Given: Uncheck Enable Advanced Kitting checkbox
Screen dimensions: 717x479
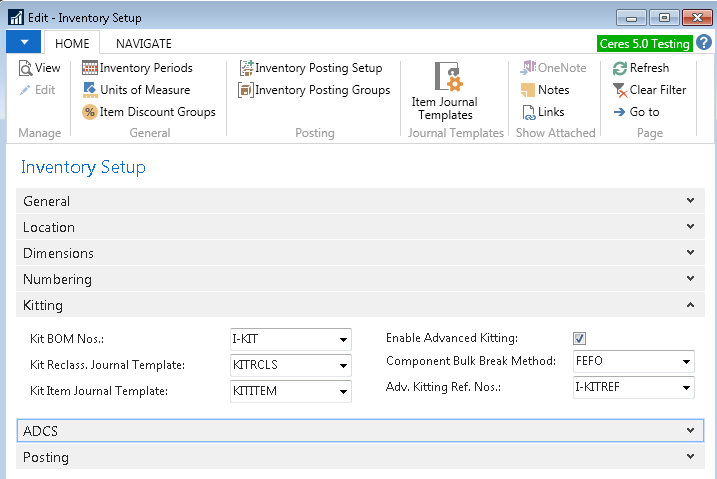Looking at the screenshot, I should 579,339.
